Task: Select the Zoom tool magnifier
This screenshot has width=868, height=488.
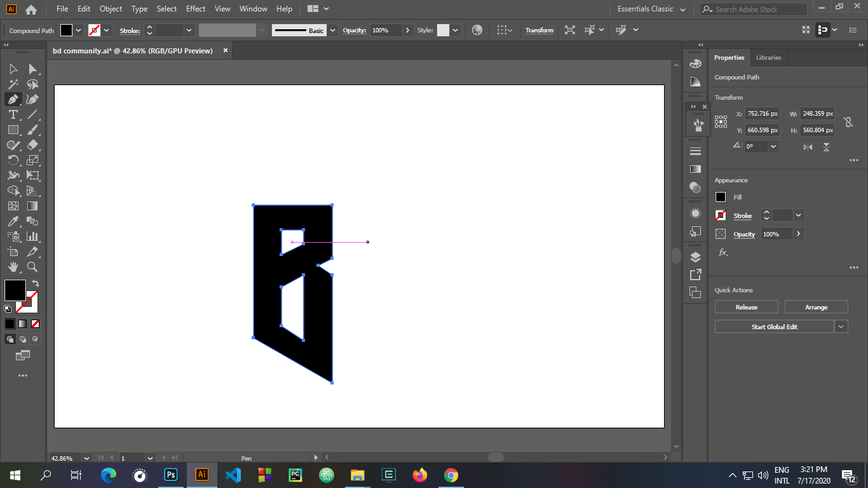Action: click(x=32, y=267)
